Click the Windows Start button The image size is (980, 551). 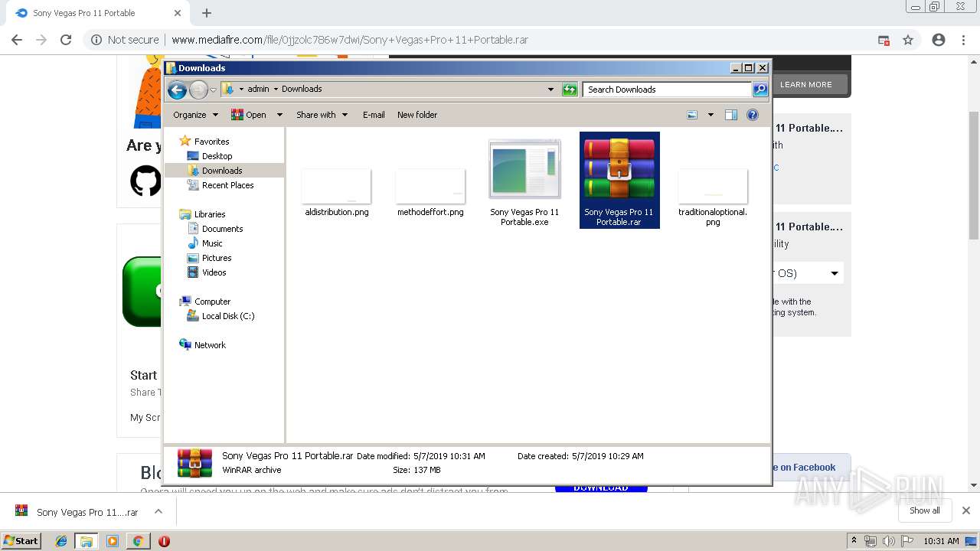[21, 540]
